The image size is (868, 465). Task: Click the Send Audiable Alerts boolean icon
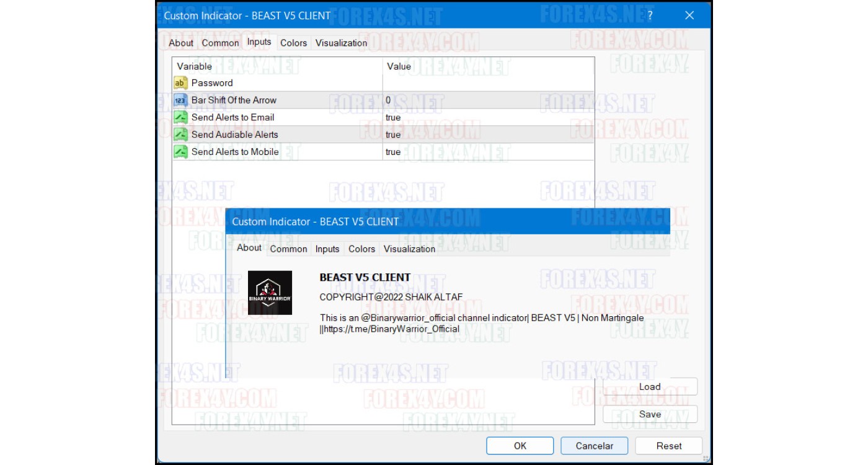pos(180,135)
